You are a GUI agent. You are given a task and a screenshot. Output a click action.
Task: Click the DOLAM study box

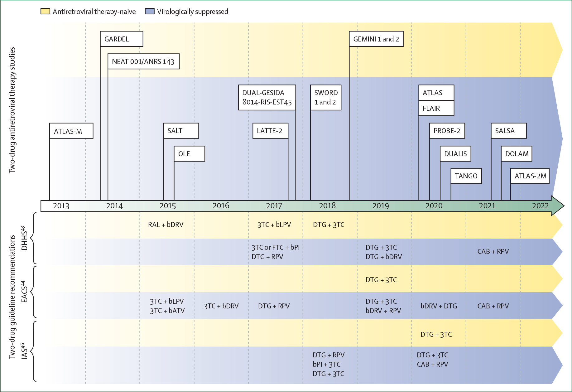tap(517, 154)
